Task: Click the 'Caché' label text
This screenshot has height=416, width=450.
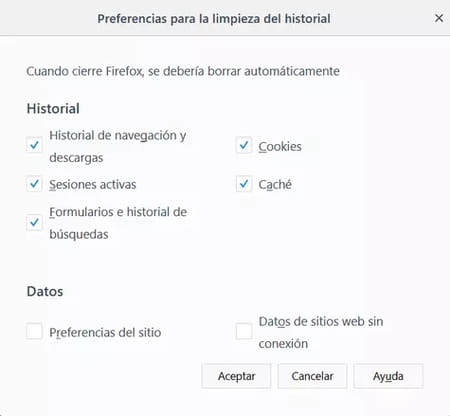Action: point(275,184)
